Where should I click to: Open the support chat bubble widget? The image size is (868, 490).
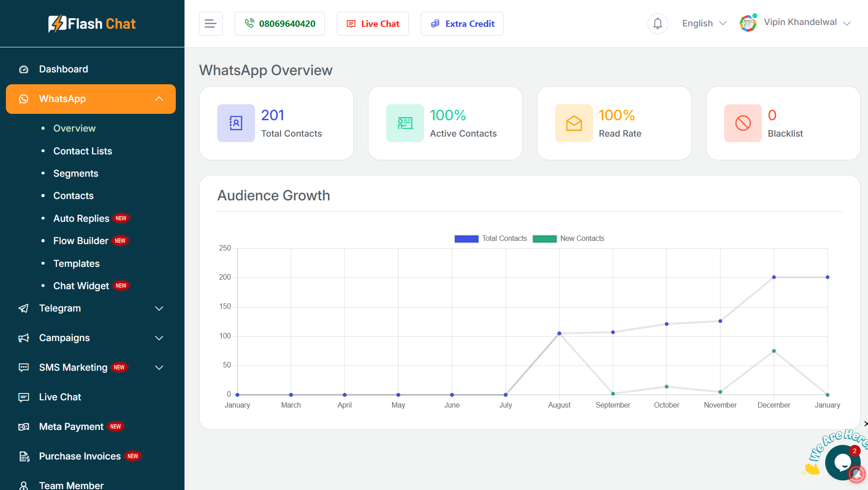[x=842, y=462]
